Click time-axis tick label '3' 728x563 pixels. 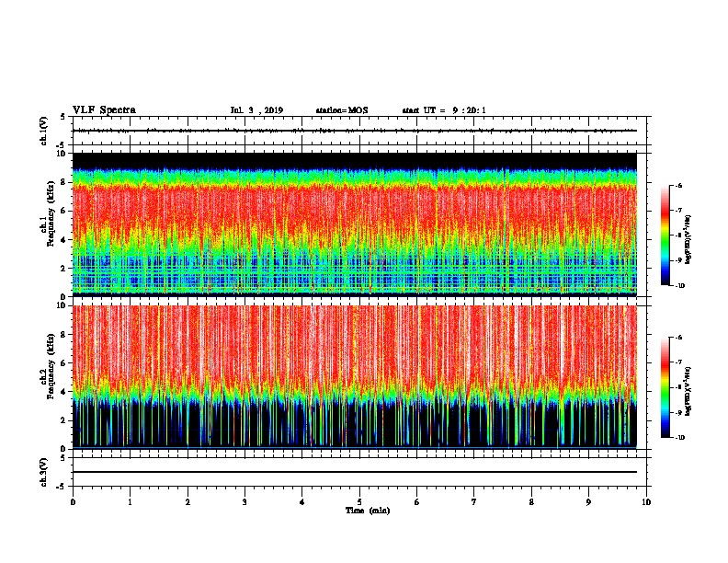(x=245, y=502)
